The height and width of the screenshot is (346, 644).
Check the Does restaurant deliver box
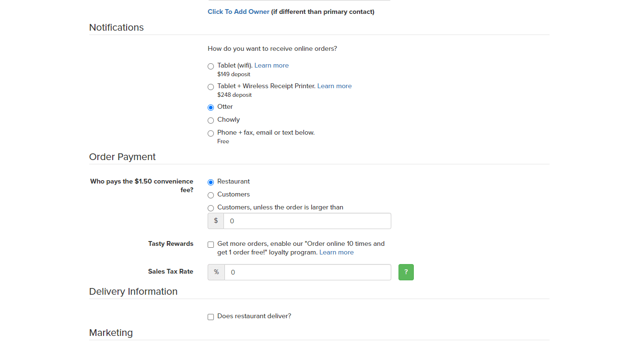(x=211, y=317)
